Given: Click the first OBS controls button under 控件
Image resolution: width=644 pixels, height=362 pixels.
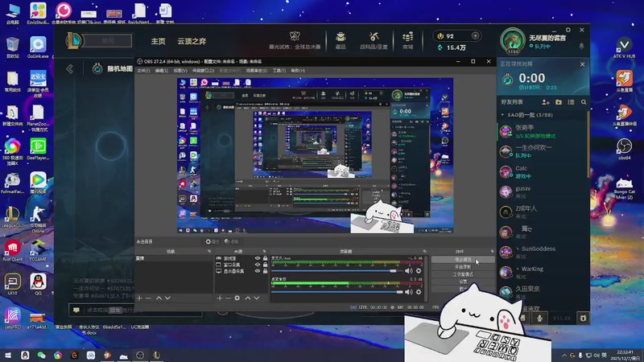Looking at the screenshot, I should click(463, 260).
